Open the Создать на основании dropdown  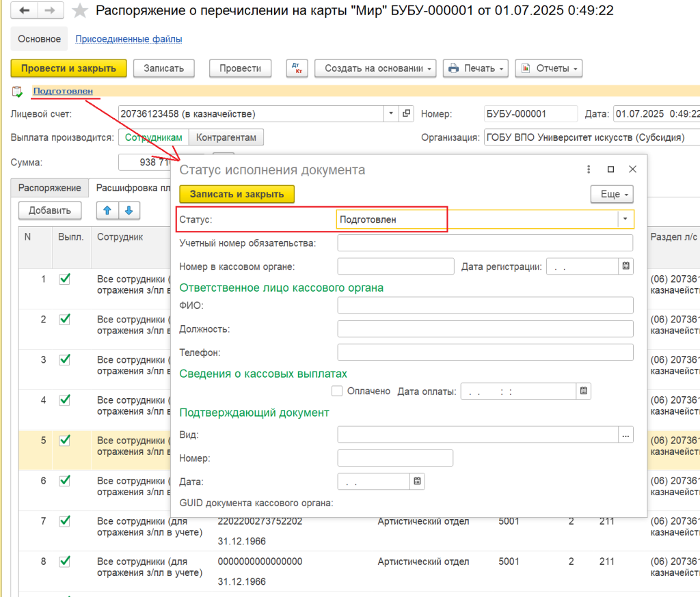click(x=375, y=68)
